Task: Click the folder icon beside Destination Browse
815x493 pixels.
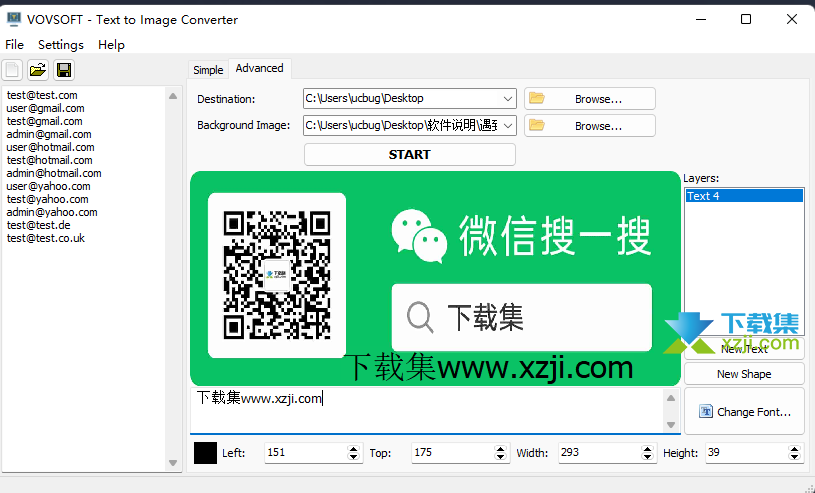Action: pyautogui.click(x=537, y=98)
